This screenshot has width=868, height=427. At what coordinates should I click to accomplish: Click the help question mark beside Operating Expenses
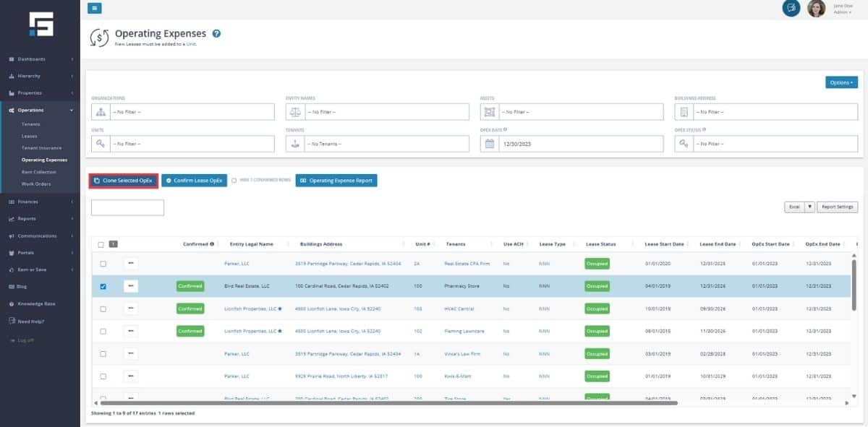click(x=216, y=33)
